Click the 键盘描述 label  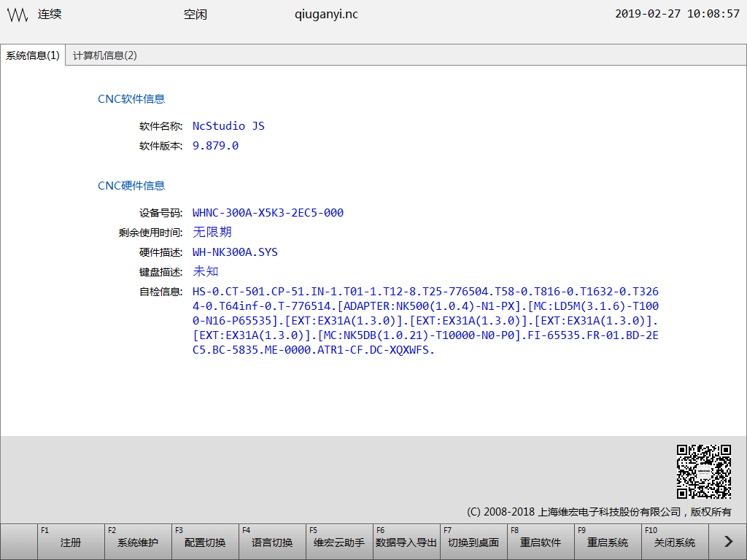click(160, 272)
